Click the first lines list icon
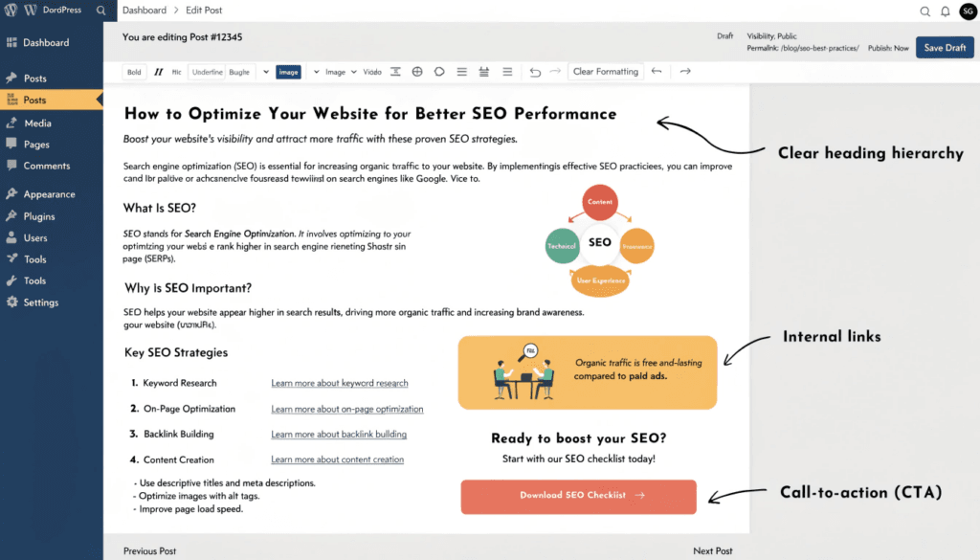Screen dimensions: 980x560 [462, 72]
